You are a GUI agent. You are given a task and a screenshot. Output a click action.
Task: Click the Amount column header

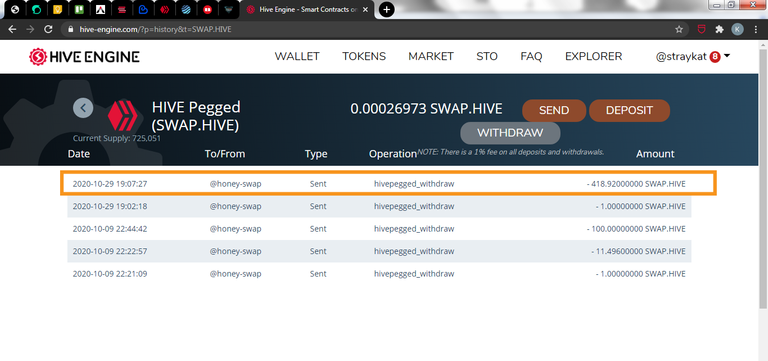click(655, 154)
